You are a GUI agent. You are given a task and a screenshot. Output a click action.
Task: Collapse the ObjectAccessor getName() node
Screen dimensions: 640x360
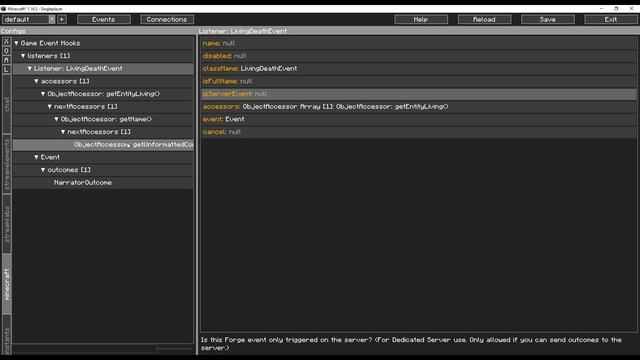tap(56, 119)
